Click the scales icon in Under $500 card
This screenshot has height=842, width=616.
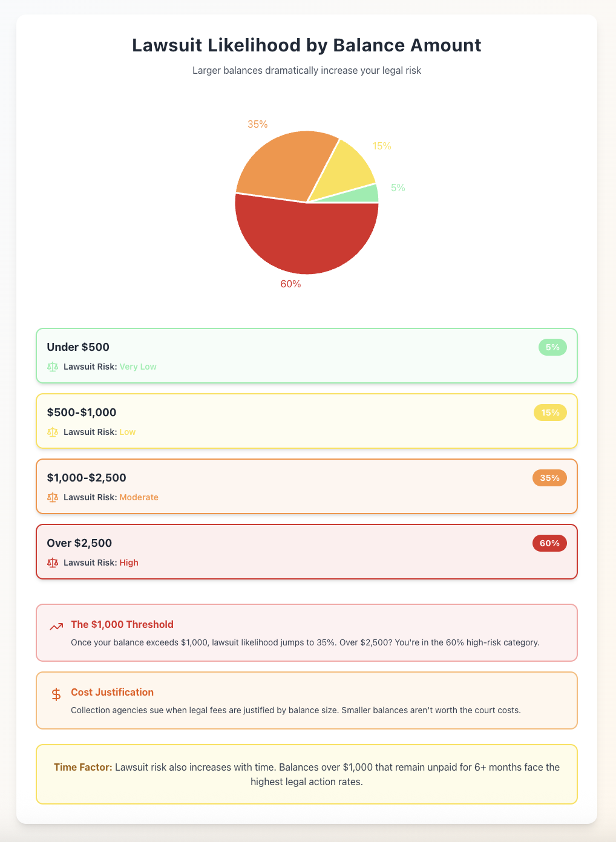pyautogui.click(x=53, y=367)
